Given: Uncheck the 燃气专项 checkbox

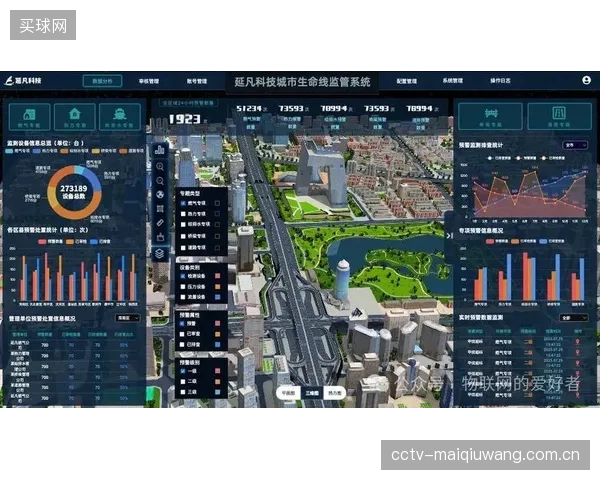Looking at the screenshot, I should pos(183,203).
